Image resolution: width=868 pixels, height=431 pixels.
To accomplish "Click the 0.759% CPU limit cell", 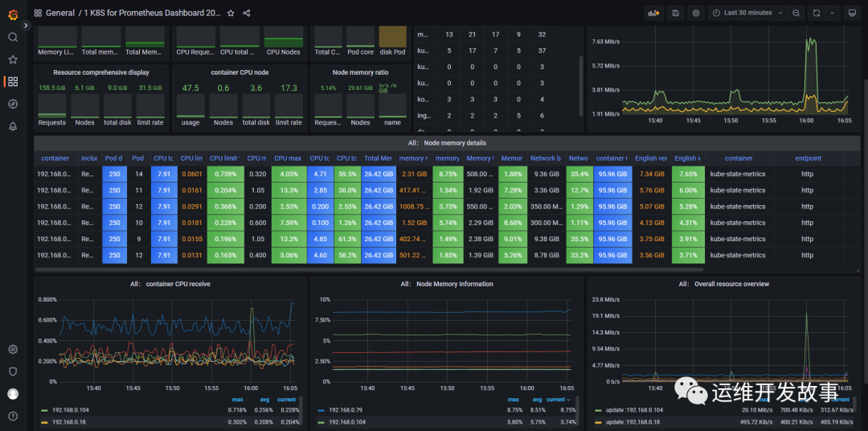I will [x=225, y=174].
